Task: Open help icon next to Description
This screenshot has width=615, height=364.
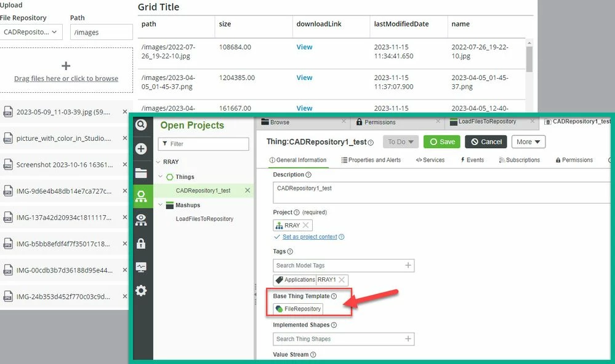Action: tap(308, 175)
